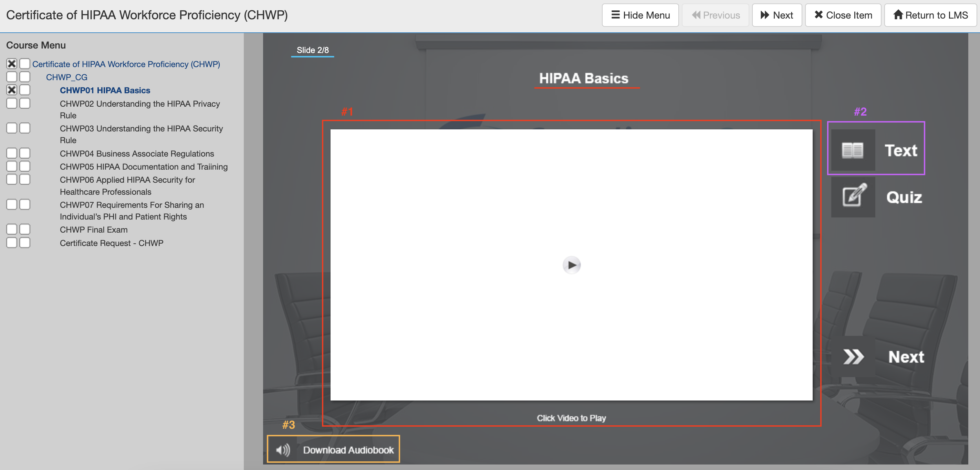The image size is (980, 470).
Task: Select CHWP01 HIPAA Basics in course menu
Action: (x=105, y=90)
